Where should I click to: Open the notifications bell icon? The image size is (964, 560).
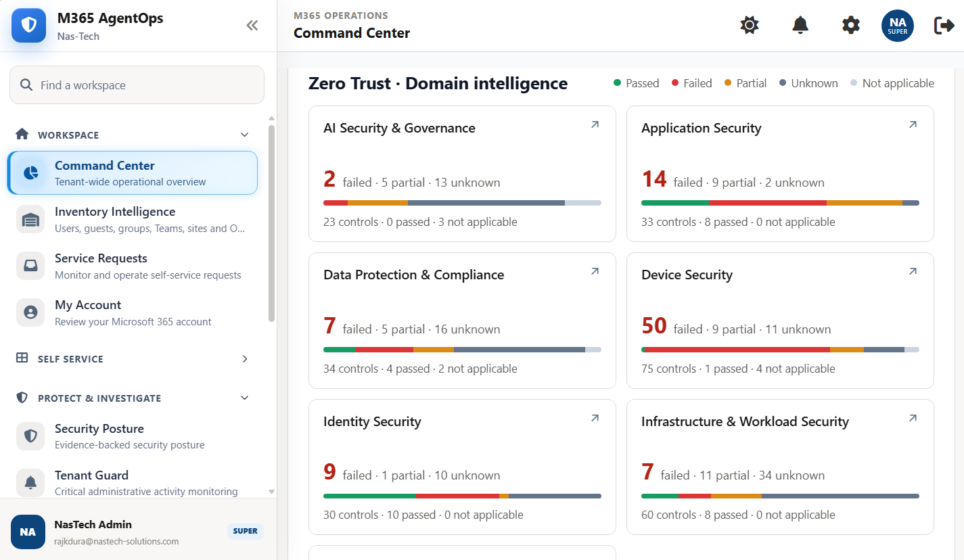point(800,26)
